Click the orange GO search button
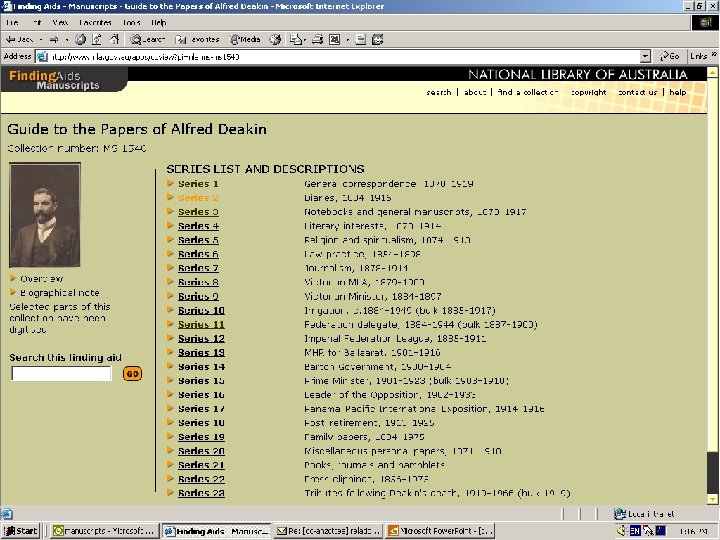This screenshot has height=540, width=720. point(132,374)
